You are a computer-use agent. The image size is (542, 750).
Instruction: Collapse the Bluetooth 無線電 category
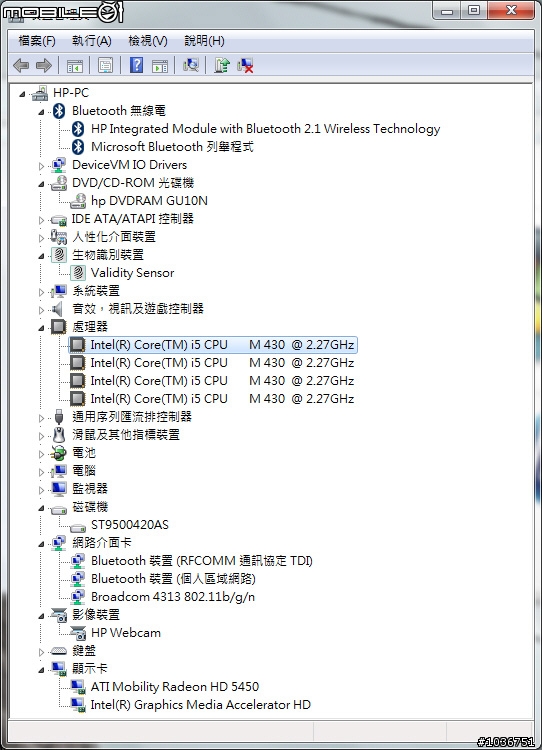(41, 112)
